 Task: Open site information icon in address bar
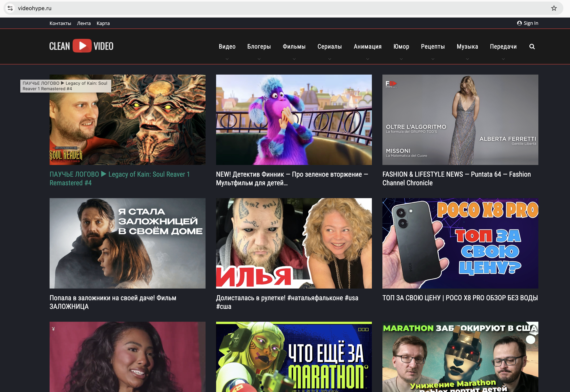click(x=10, y=8)
